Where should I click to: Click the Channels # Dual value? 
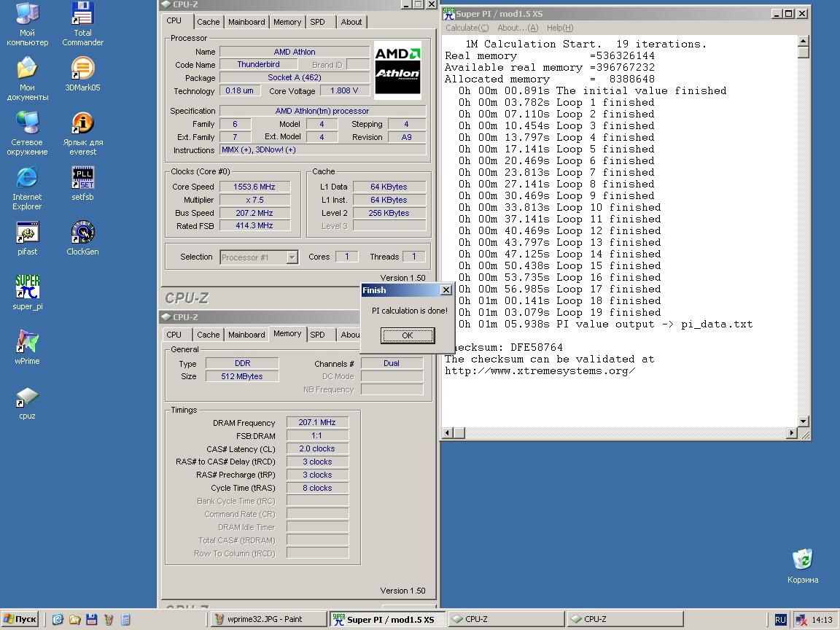(392, 362)
